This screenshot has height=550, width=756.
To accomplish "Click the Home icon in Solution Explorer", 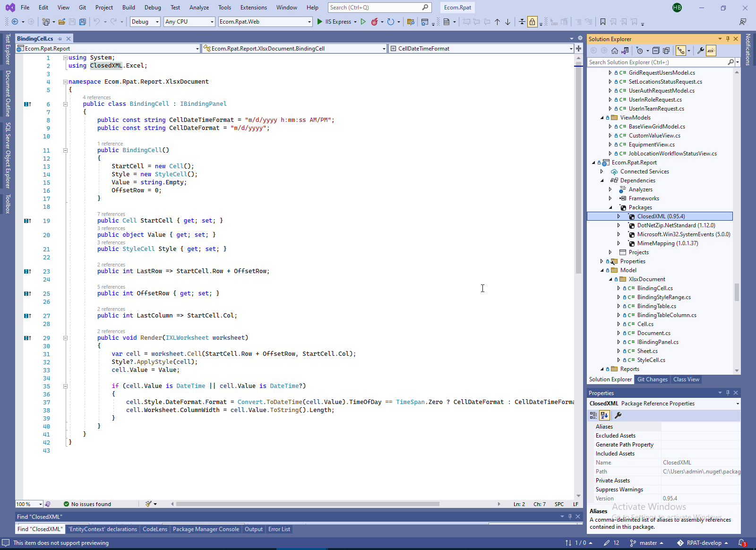I will tap(614, 51).
